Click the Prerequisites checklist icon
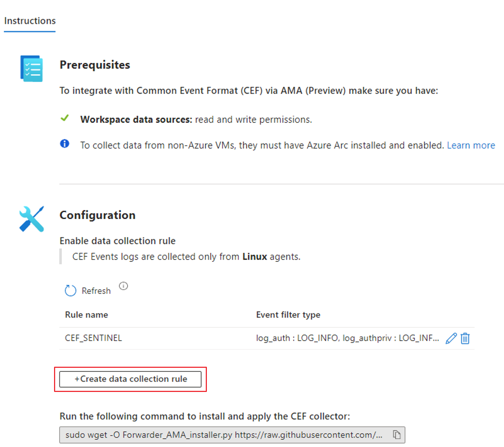Viewport: 504px width, 447px height. (31, 68)
